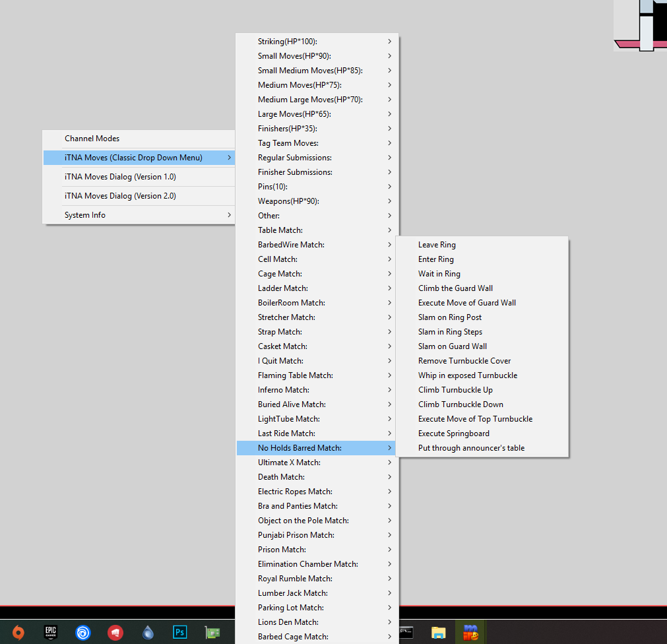Choose the Leave Ring action
Image resolution: width=667 pixels, height=644 pixels.
click(x=482, y=245)
